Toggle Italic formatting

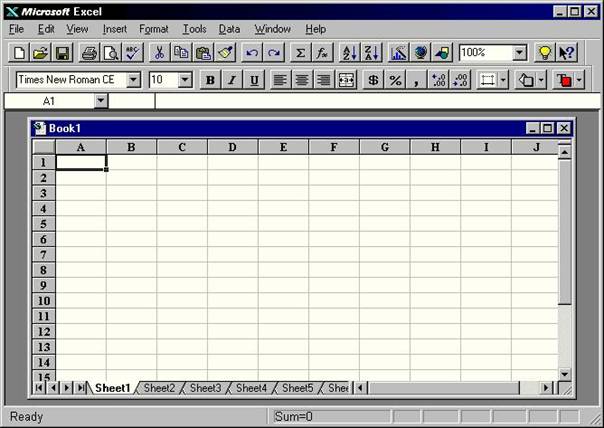(x=232, y=80)
